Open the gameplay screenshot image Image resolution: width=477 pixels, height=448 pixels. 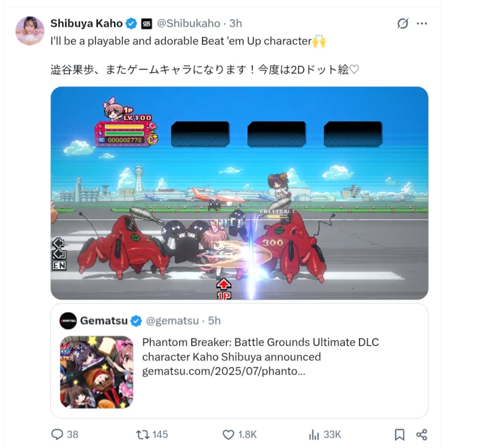click(x=239, y=193)
